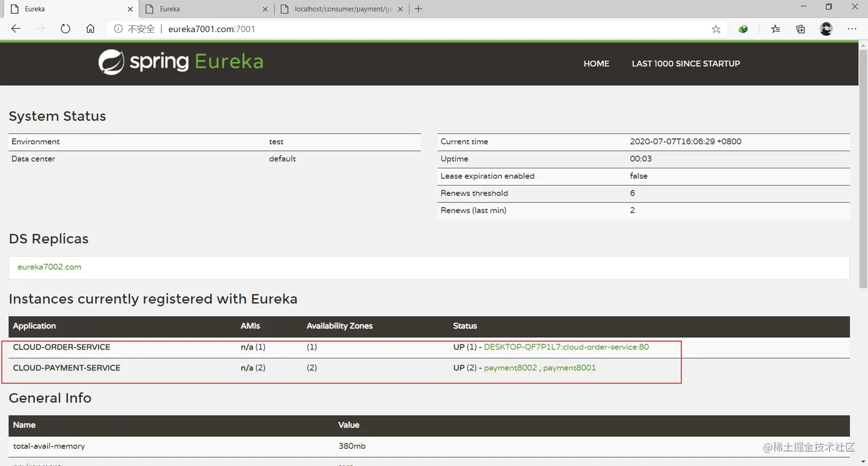This screenshot has width=868, height=466.
Task: Click the Renews threshold label
Action: 474,193
